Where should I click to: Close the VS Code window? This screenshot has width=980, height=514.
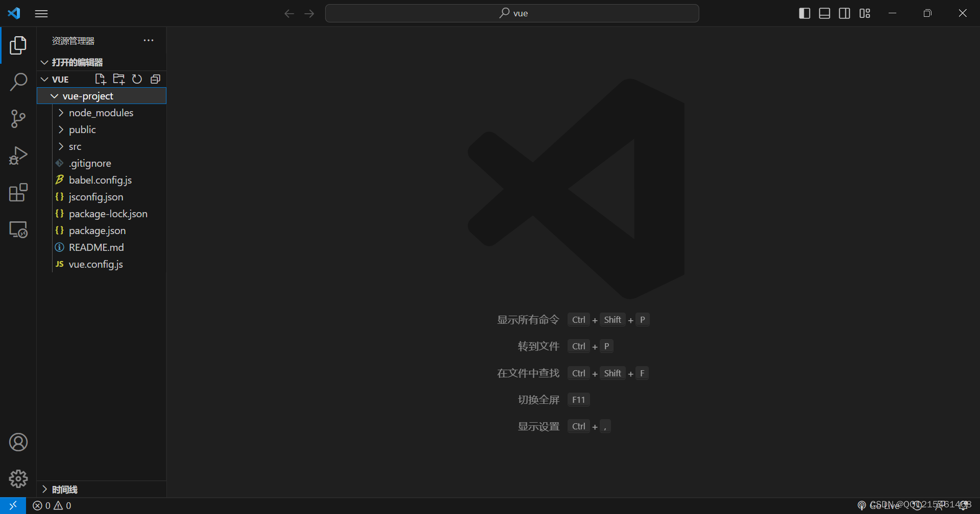click(963, 13)
